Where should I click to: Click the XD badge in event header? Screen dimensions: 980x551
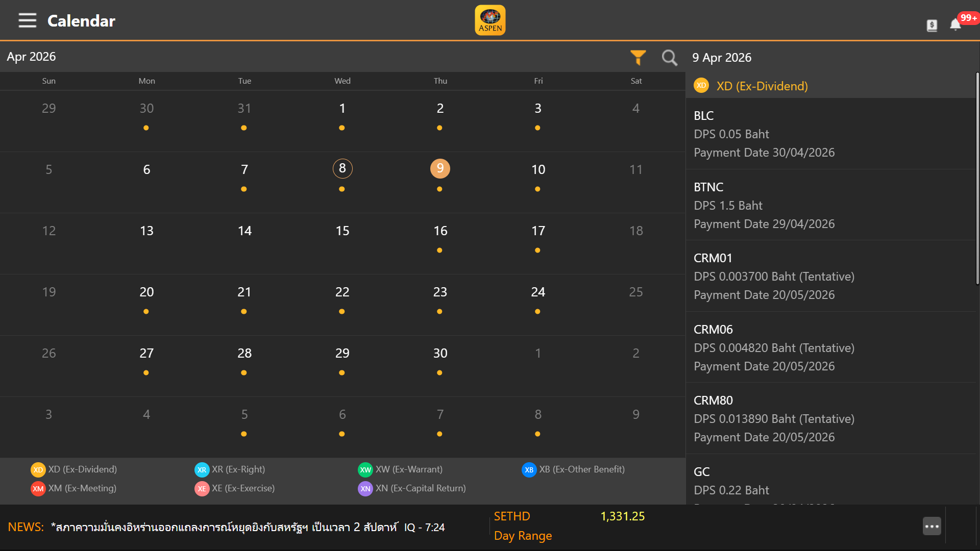[x=701, y=86]
